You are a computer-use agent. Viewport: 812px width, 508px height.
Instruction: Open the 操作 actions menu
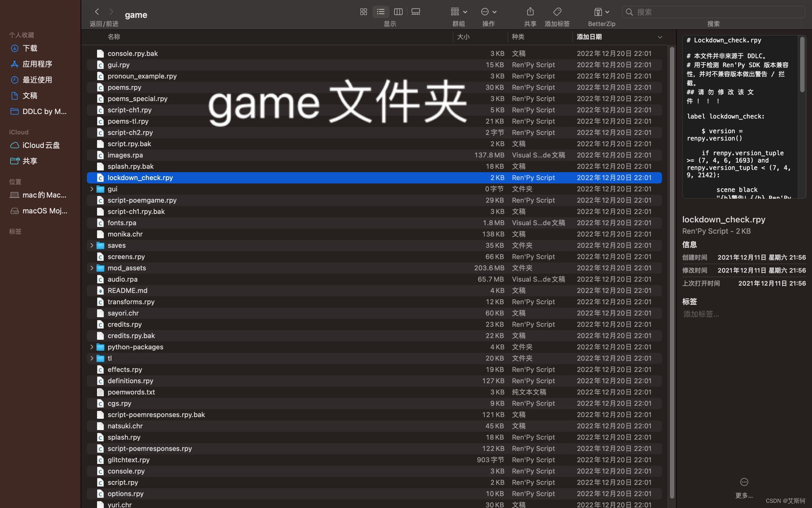[488, 12]
